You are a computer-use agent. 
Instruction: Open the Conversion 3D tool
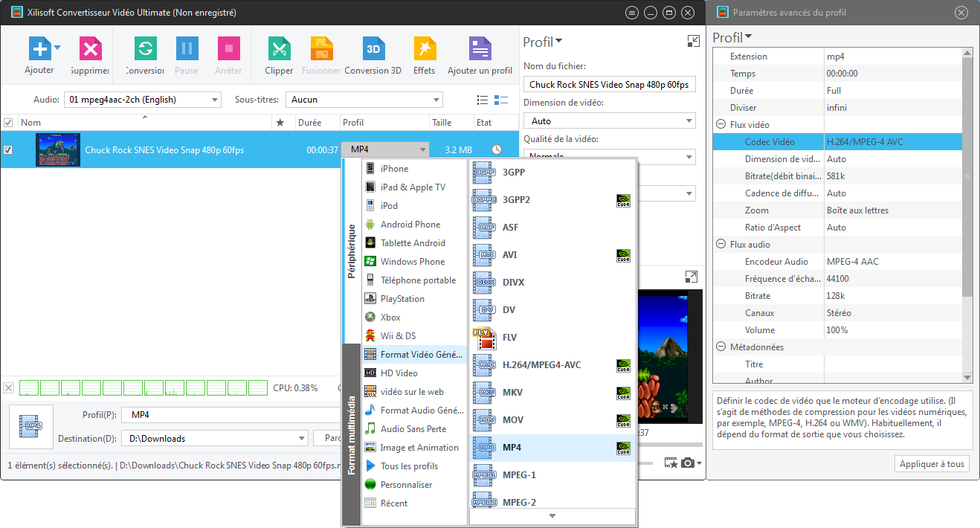(373, 50)
